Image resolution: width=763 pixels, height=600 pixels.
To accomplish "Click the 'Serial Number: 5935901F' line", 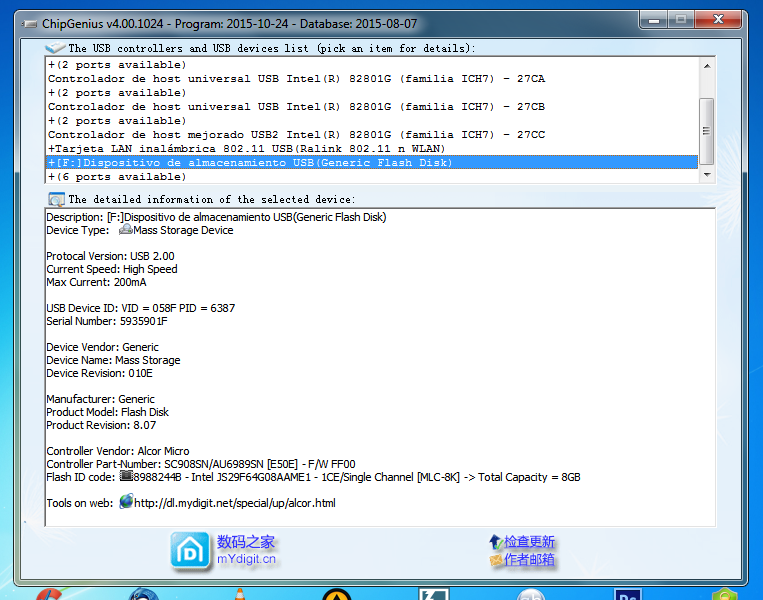I will [107, 321].
